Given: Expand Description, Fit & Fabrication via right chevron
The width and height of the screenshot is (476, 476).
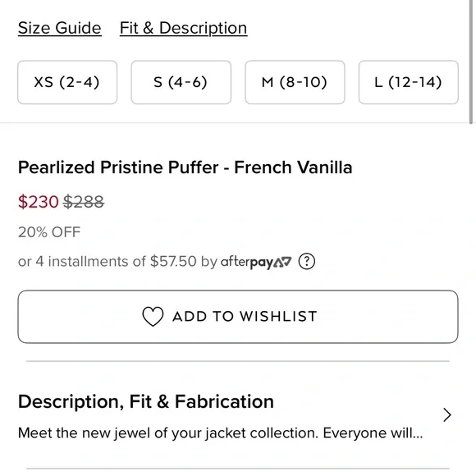Looking at the screenshot, I should coord(446,415).
